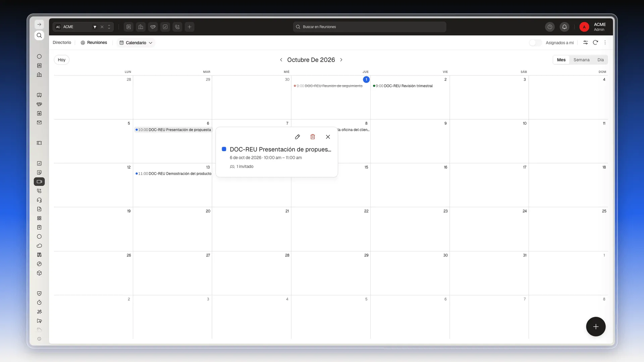Open the filter settings sliders icon

tap(585, 43)
